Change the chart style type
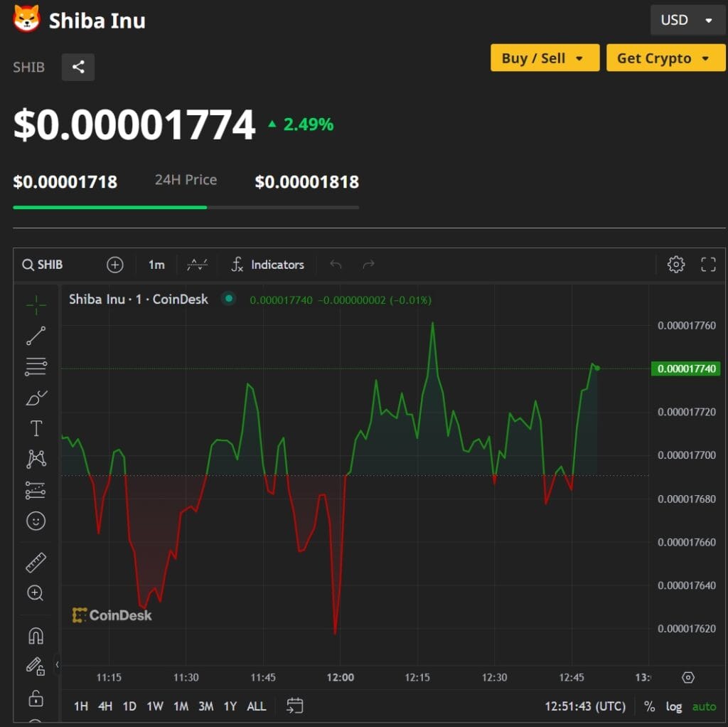Image resolution: width=728 pixels, height=727 pixels. 197,265
